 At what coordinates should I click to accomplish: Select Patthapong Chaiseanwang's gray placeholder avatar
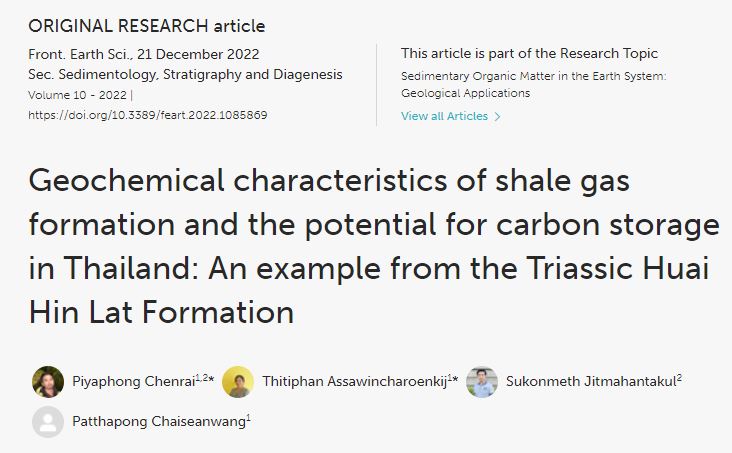(48, 422)
